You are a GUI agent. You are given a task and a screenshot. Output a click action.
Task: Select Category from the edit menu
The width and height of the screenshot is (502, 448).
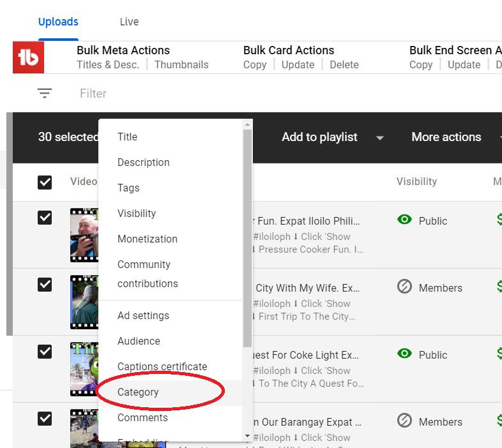(x=138, y=392)
